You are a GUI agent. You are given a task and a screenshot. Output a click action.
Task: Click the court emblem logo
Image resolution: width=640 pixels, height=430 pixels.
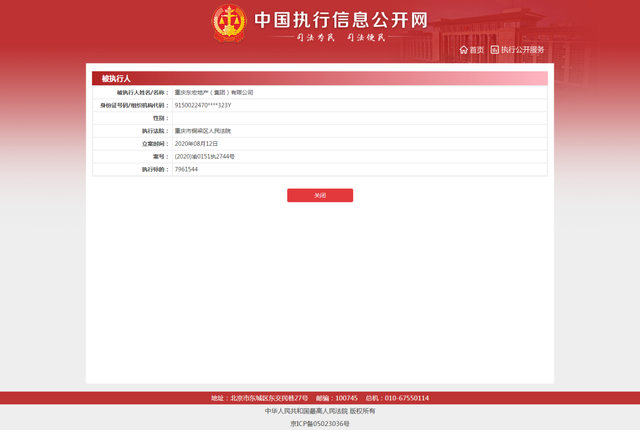pos(229,25)
